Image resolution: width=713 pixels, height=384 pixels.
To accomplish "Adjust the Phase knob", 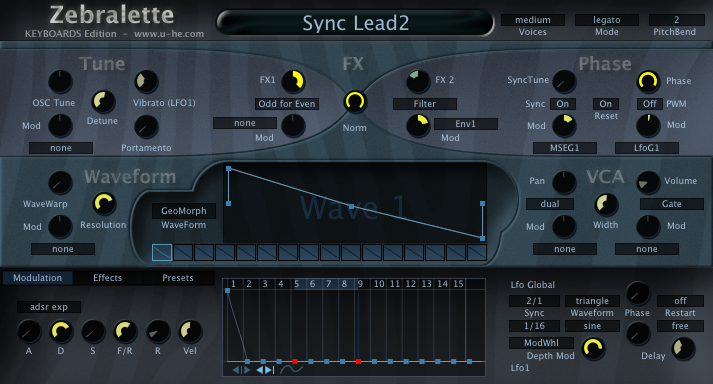I will [648, 82].
